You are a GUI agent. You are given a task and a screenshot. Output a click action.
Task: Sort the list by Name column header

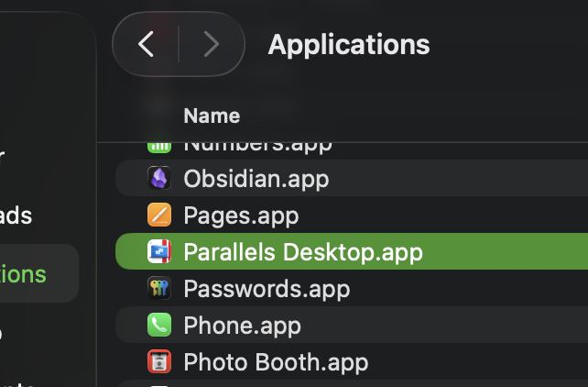pos(212,116)
